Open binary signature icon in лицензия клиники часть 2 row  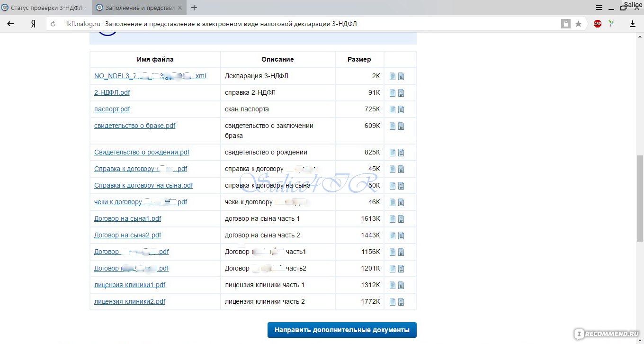coord(401,302)
